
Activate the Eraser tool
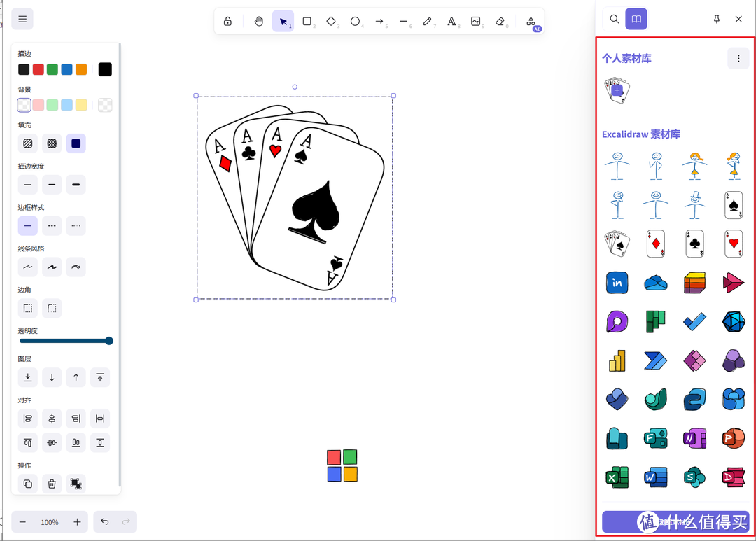[x=501, y=21]
